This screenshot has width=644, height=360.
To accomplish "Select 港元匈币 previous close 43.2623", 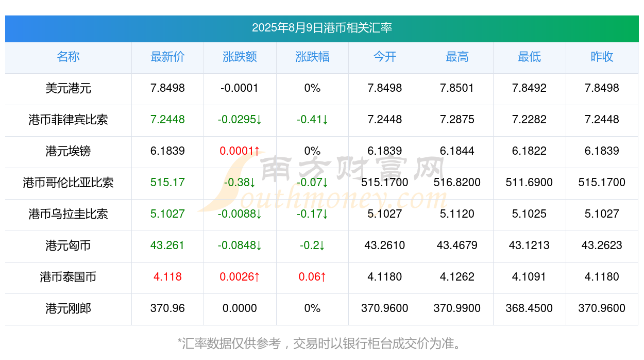I will [x=602, y=246].
